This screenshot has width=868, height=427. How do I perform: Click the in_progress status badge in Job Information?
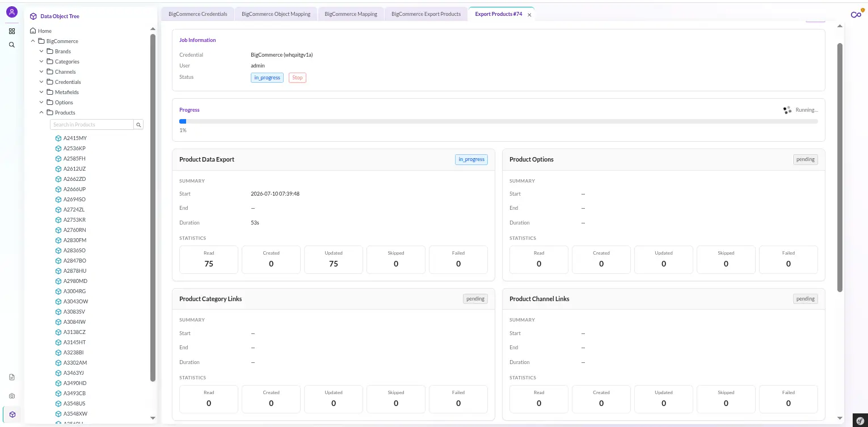[x=267, y=78]
